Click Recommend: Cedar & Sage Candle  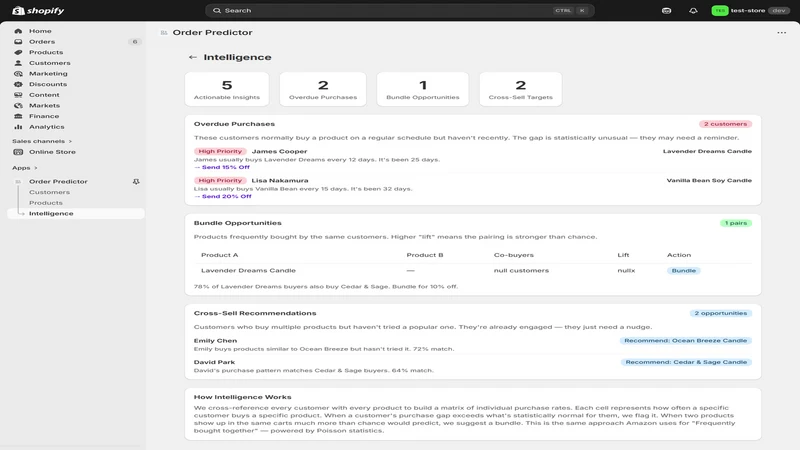pos(686,362)
